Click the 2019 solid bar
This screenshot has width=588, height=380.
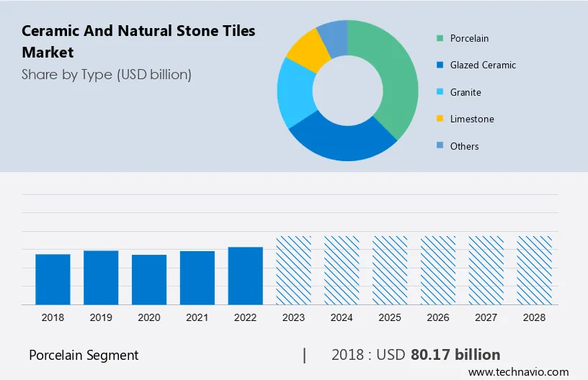pos(101,278)
